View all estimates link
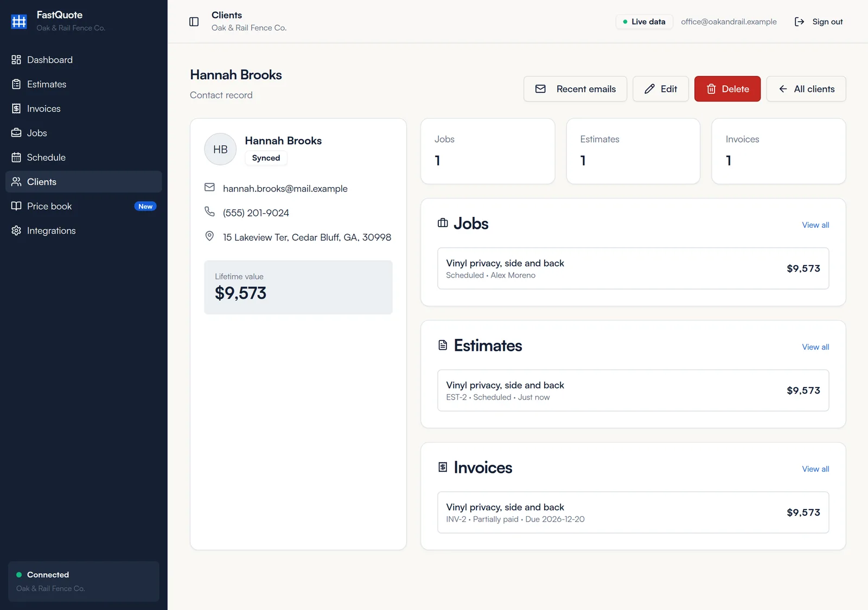 815,347
